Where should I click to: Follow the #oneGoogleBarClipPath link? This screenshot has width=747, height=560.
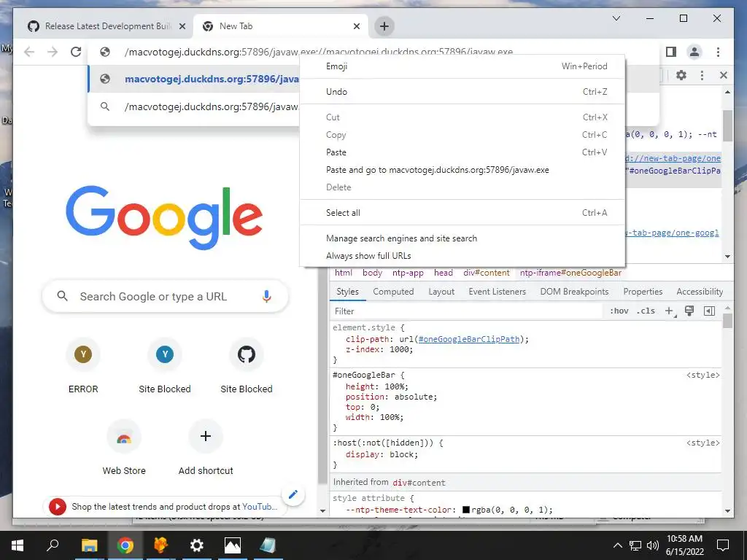point(469,339)
